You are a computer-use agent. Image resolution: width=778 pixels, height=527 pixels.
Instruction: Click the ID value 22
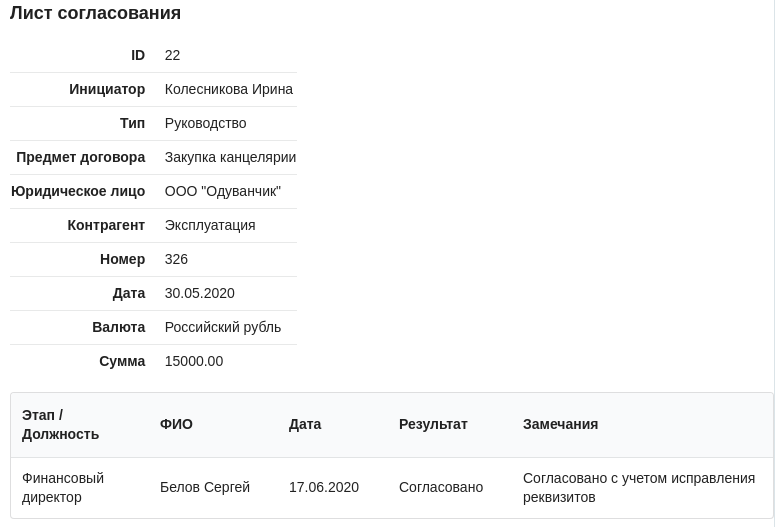coord(173,55)
